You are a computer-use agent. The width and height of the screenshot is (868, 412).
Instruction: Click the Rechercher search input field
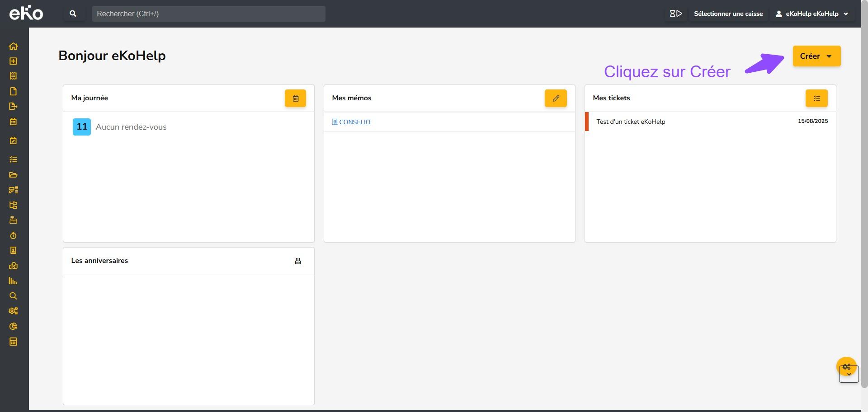coord(208,14)
